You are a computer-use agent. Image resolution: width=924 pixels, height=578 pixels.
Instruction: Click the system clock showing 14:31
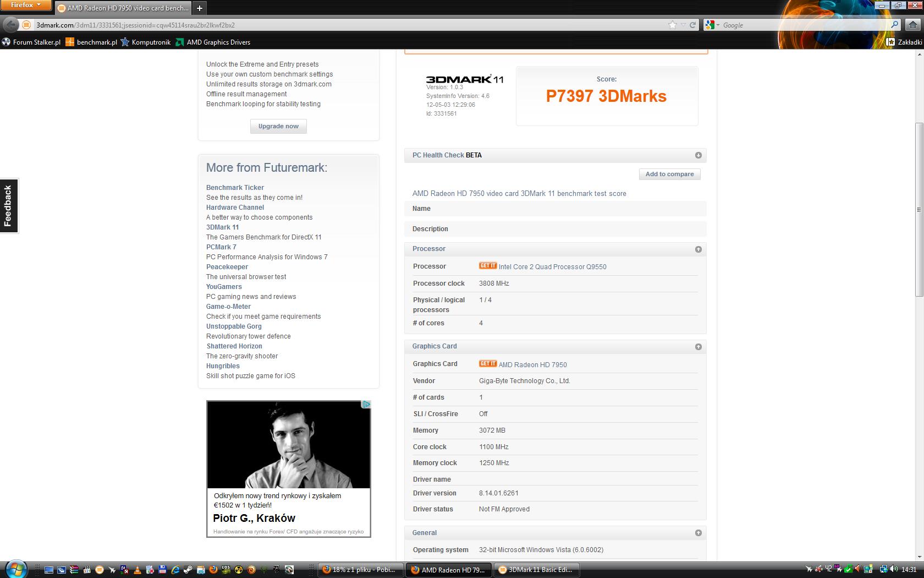(909, 569)
